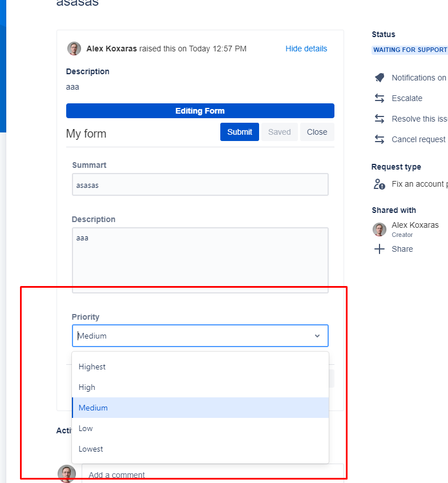Screen dimensions: 448x483
Task: Click the plus icon next to Share
Action: tap(380, 249)
